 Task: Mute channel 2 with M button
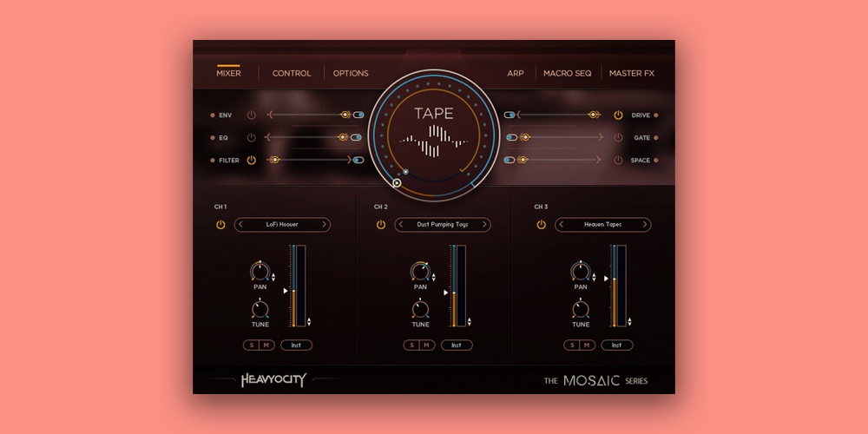point(426,345)
